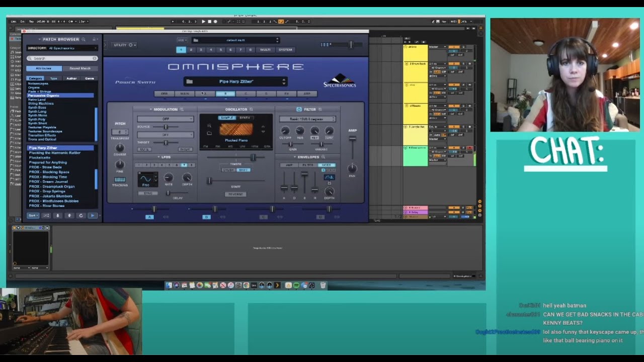
Task: Open modulation source OFF dropdown
Action: point(166,119)
